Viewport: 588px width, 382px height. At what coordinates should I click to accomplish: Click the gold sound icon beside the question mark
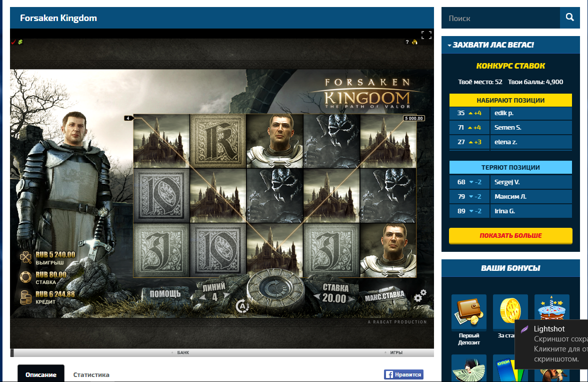(415, 42)
